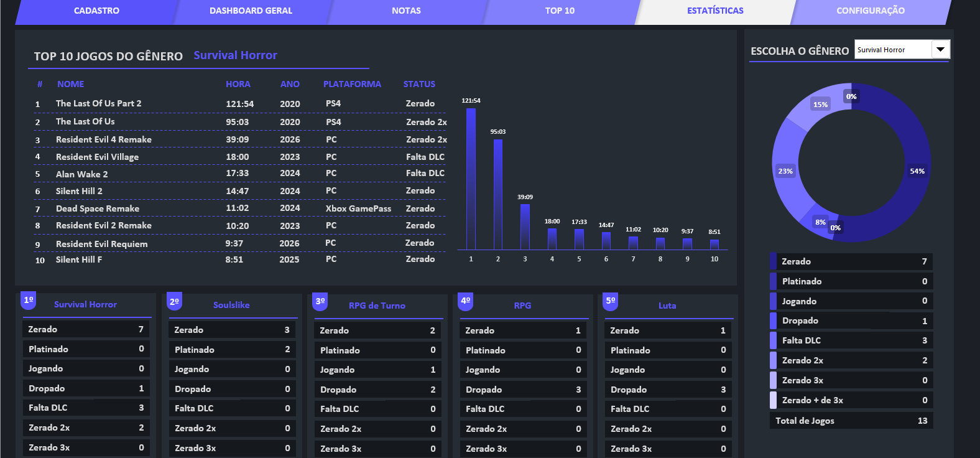Click the "Platinado" row in the Soulslike card
The image size is (980, 458).
(x=233, y=350)
